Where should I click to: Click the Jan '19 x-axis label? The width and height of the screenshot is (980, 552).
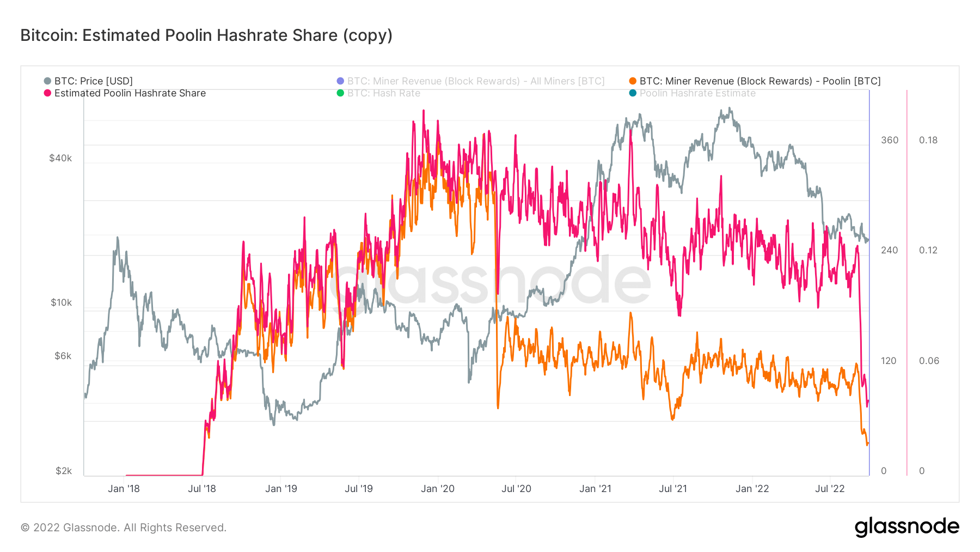(281, 489)
